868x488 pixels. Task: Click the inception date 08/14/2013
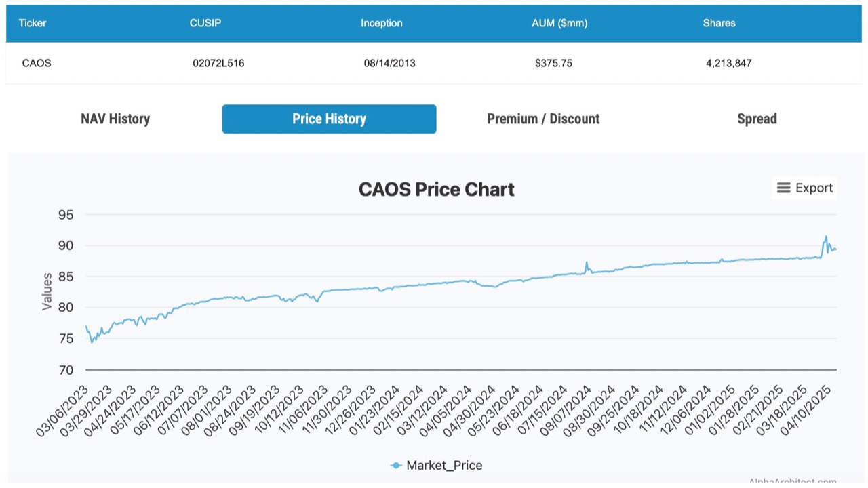(389, 63)
